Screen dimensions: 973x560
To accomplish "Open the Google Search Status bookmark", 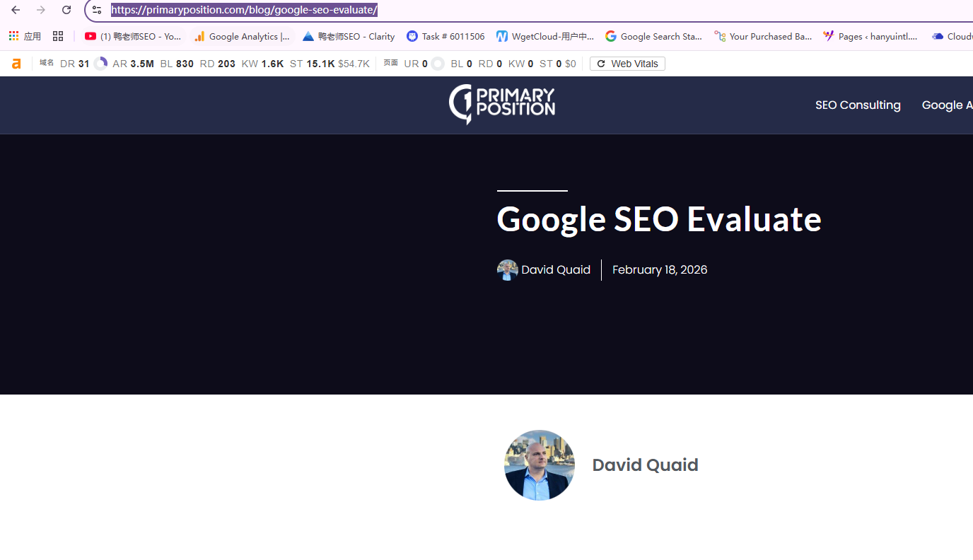I will click(x=653, y=36).
